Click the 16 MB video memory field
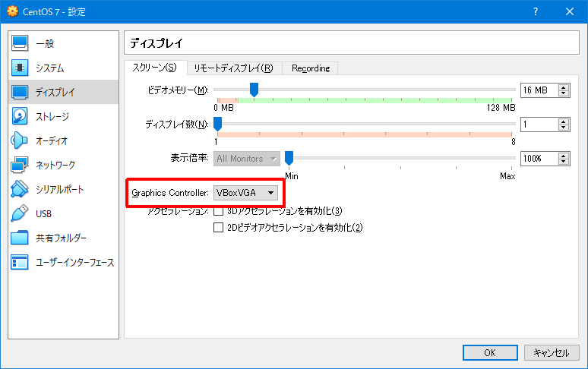 pos(539,90)
